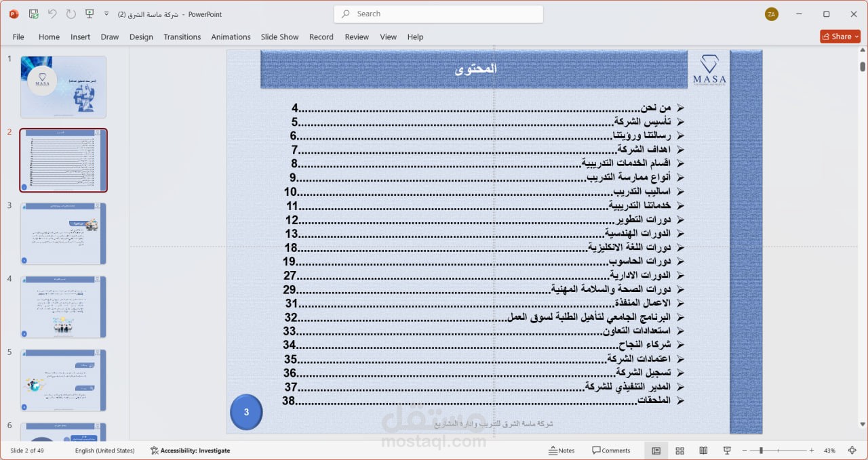Click the Search box in the title bar
868x460 pixels.
coord(439,14)
